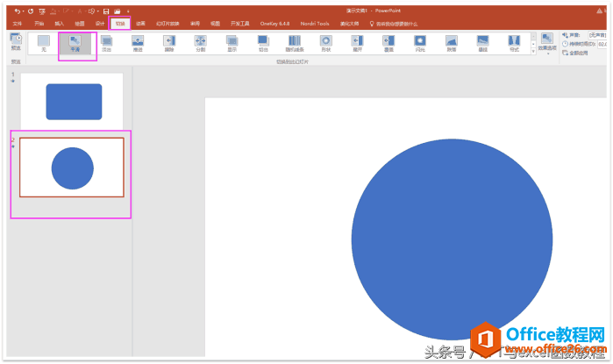Select slide 1 thumbnail with blue rectangle

tap(73, 102)
